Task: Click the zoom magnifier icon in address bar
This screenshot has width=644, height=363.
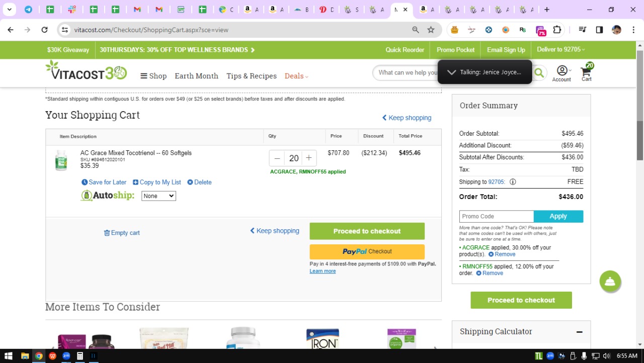Action: tap(416, 30)
